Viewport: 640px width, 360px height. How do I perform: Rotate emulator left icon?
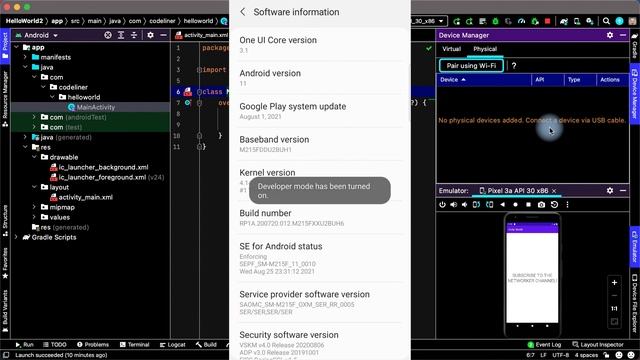[x=476, y=204]
